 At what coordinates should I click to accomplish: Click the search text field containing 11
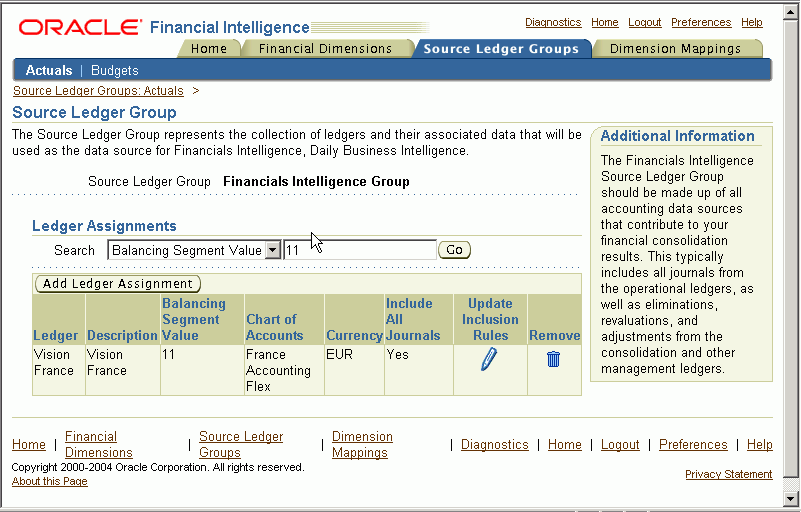pos(360,250)
